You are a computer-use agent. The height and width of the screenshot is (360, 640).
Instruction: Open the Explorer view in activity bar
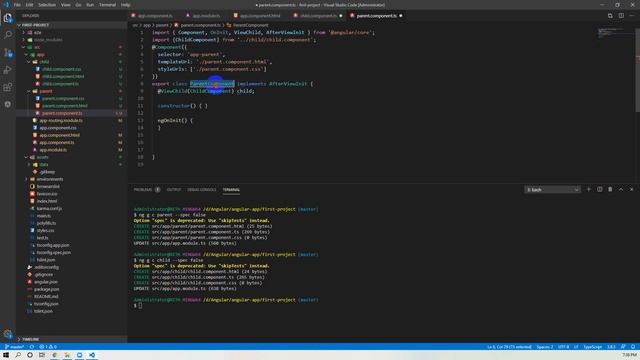[8, 18]
